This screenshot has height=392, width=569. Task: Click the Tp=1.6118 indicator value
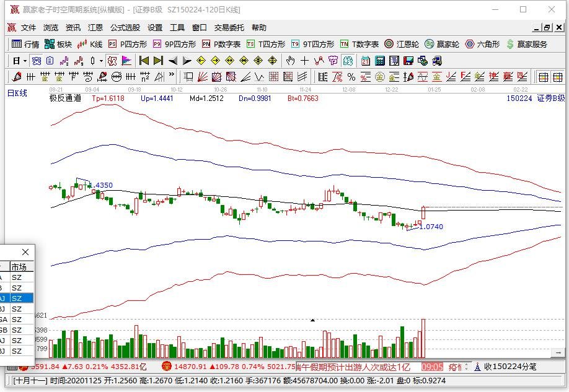pyautogui.click(x=108, y=98)
